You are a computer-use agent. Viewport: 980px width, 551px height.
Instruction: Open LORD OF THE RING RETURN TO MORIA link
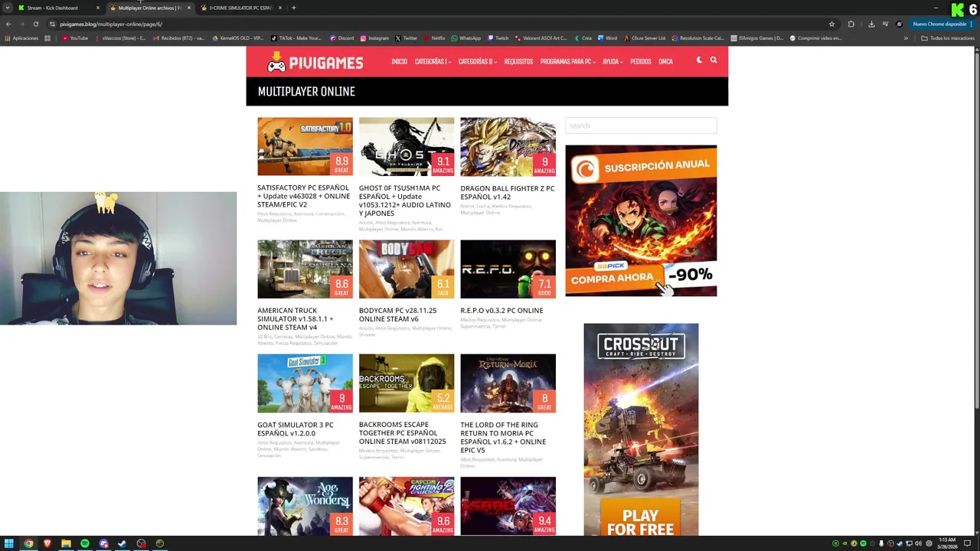coord(503,437)
